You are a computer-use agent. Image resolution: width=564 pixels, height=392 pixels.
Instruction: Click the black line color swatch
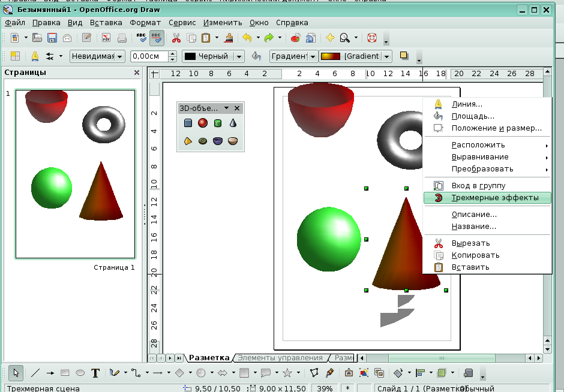coord(190,56)
